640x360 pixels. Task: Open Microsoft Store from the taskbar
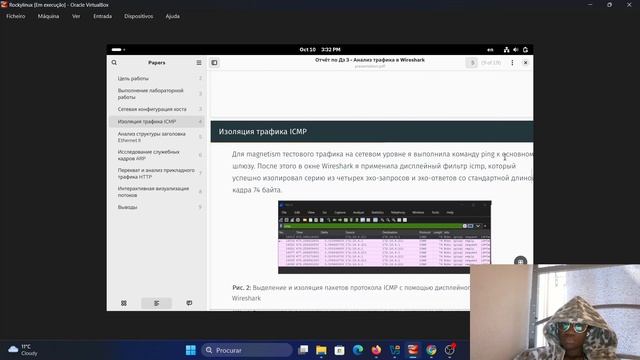click(x=340, y=350)
